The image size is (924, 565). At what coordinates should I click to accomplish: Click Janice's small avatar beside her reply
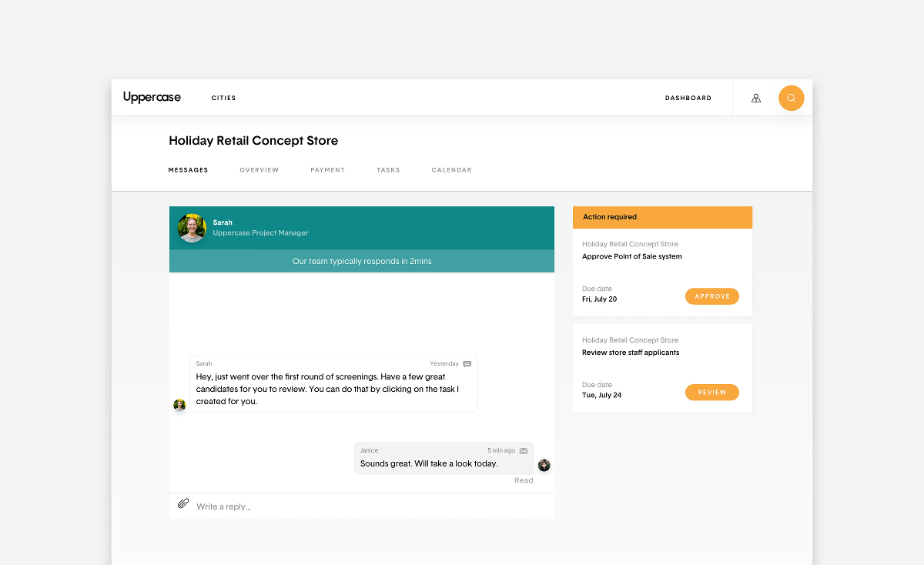[544, 465]
